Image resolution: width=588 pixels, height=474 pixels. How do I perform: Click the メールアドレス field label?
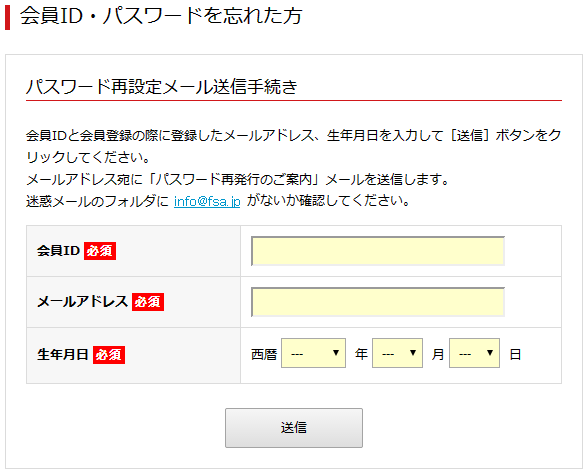(x=82, y=302)
